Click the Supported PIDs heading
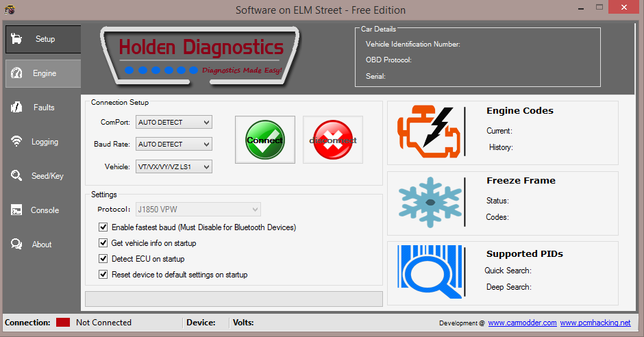644x337 pixels. click(525, 253)
